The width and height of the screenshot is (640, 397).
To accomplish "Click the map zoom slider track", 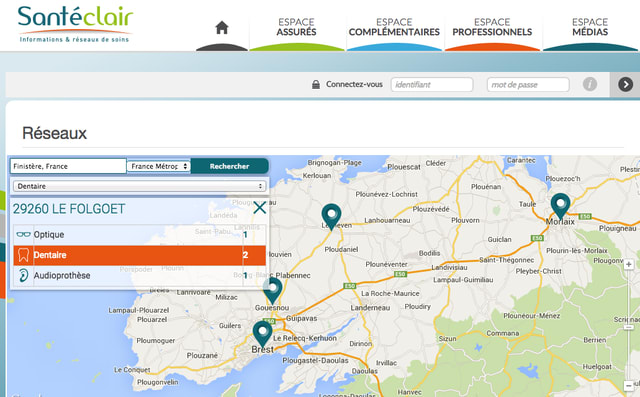I will click(629, 325).
